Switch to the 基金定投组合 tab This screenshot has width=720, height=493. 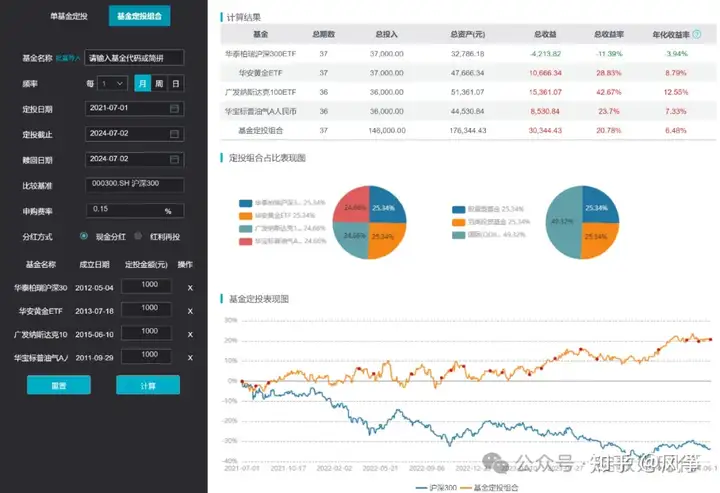pos(139,16)
